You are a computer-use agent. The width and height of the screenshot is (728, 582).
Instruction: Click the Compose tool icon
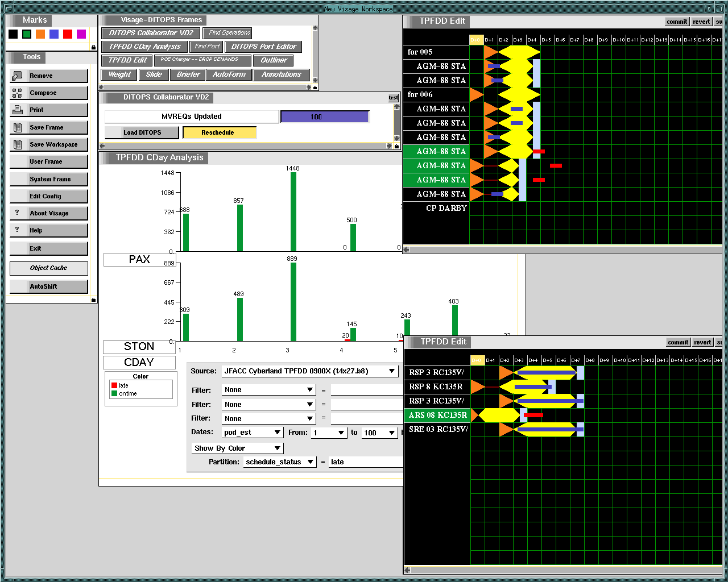coord(17,93)
